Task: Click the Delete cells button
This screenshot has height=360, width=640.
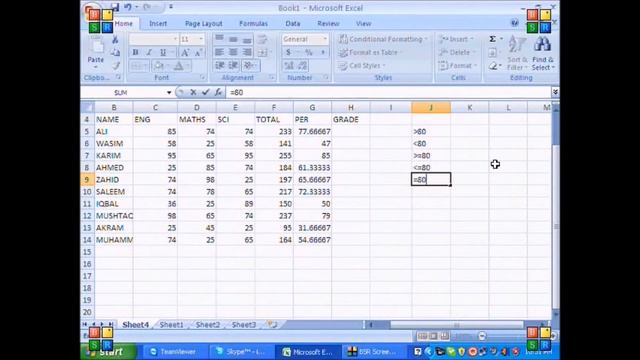Action: (x=456, y=52)
